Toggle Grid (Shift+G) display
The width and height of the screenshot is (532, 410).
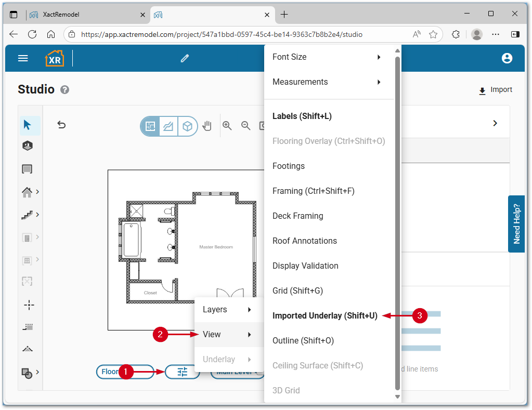(x=297, y=291)
